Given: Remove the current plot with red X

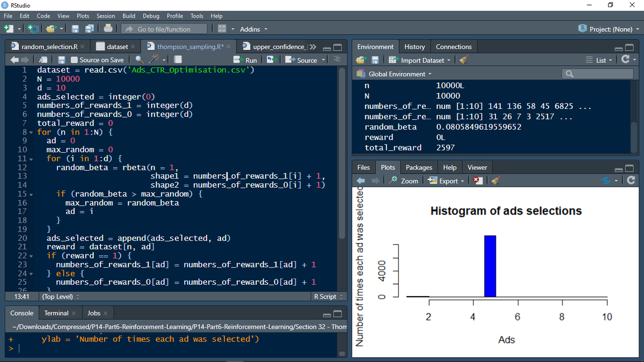Looking at the screenshot, I should 478,181.
